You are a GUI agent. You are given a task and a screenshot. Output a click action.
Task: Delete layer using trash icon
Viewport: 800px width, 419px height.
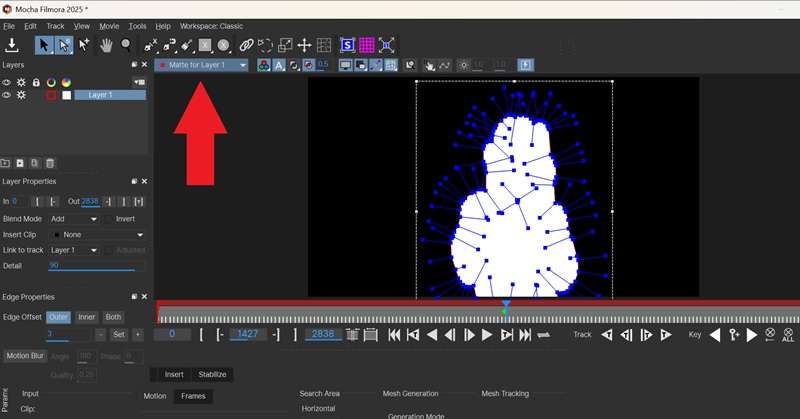[x=50, y=163]
